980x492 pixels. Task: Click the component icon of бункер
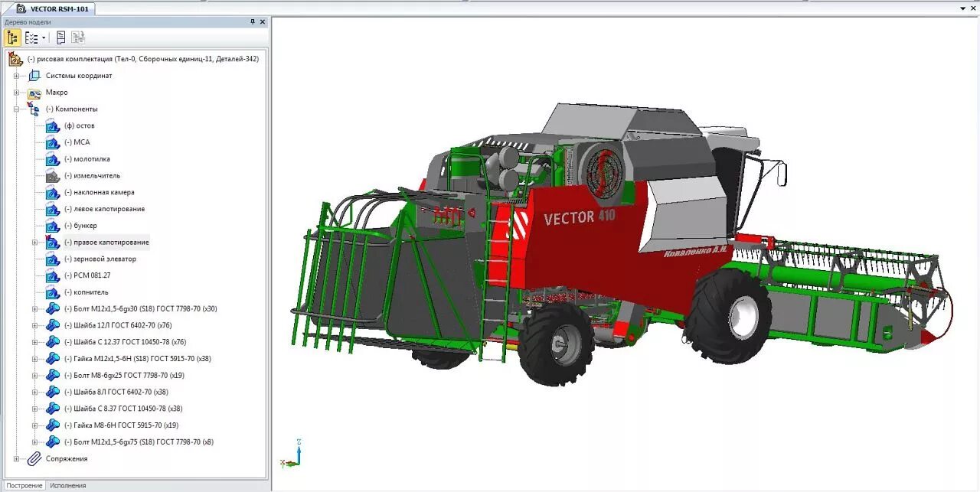53,226
